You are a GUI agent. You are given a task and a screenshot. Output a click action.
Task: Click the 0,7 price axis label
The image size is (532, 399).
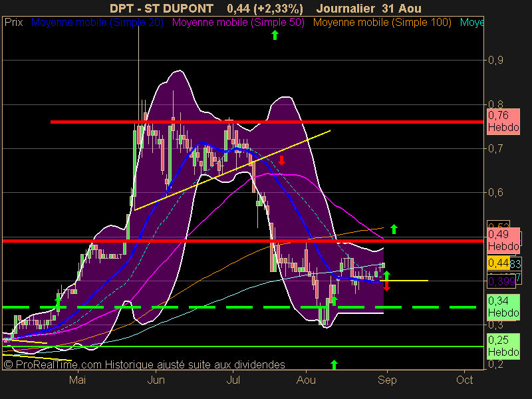pyautogui.click(x=495, y=148)
